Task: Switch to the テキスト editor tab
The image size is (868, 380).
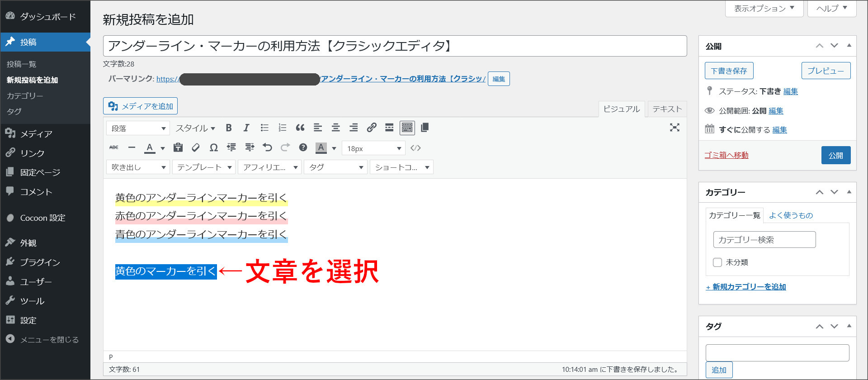Action: 667,109
